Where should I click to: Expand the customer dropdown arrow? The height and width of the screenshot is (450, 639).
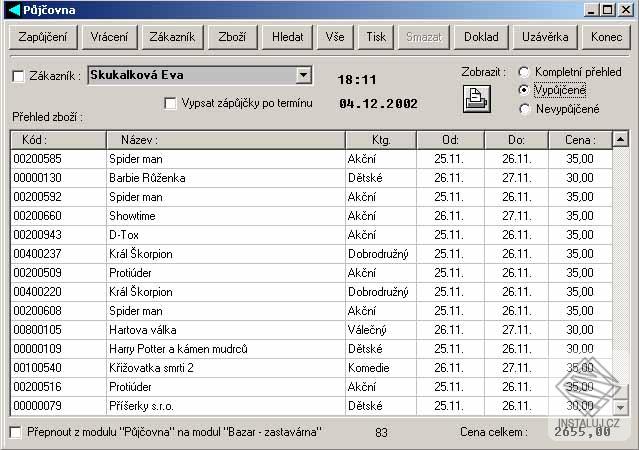tap(303, 75)
